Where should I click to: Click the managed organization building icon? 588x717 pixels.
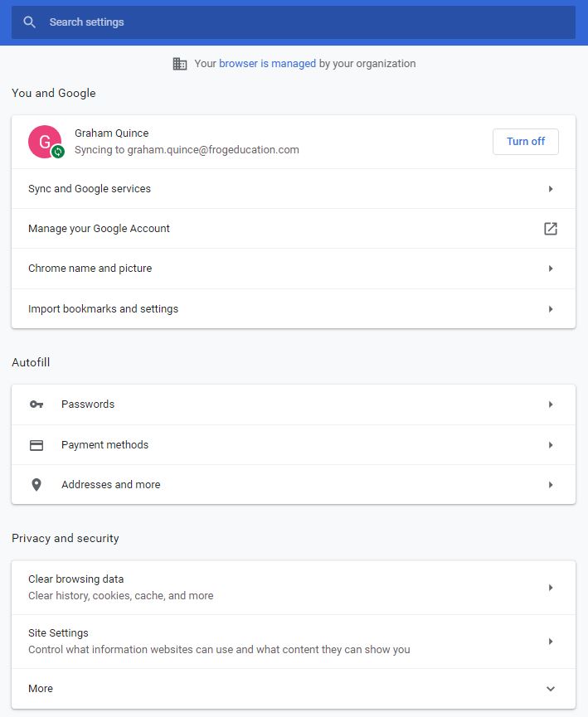(x=179, y=64)
